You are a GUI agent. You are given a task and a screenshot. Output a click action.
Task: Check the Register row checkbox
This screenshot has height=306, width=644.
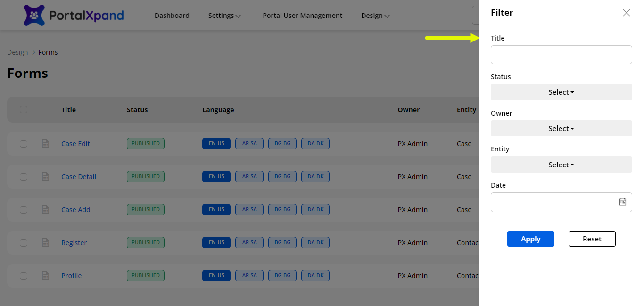24,243
